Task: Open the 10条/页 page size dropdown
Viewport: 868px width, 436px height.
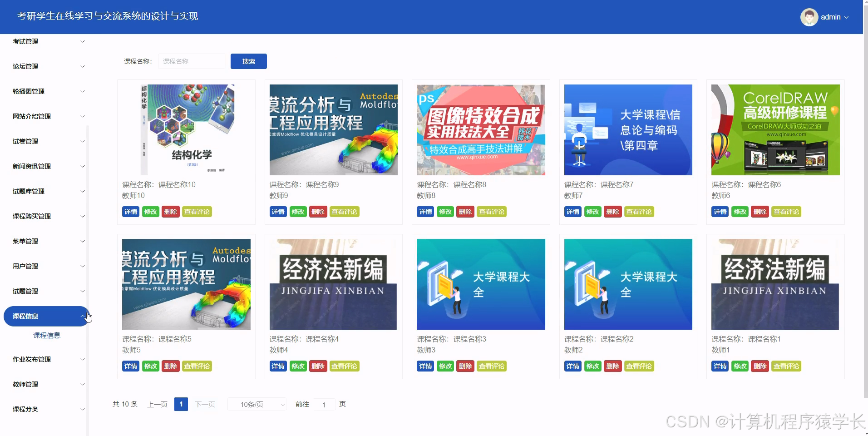Action: pos(256,404)
